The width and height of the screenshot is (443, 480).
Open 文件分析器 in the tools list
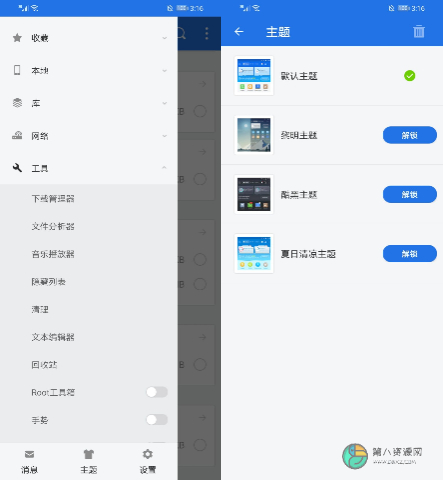pos(53,226)
